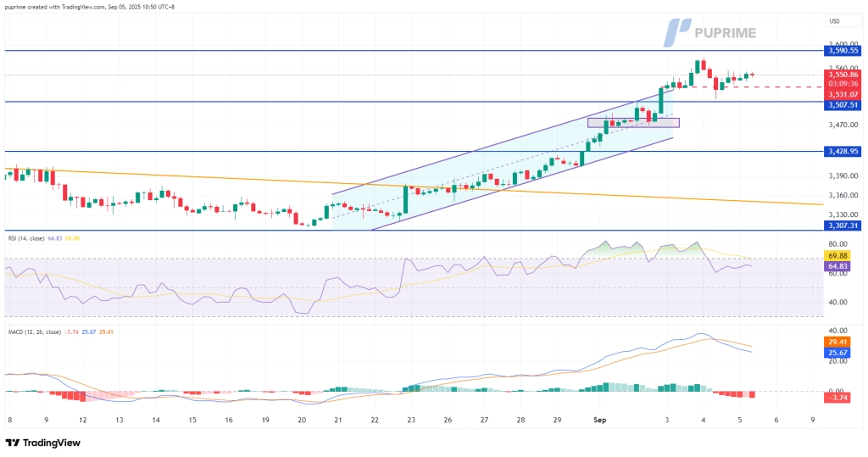This screenshot has width=868, height=457.
Task: Select date 15 on the time axis
Action: 192,421
